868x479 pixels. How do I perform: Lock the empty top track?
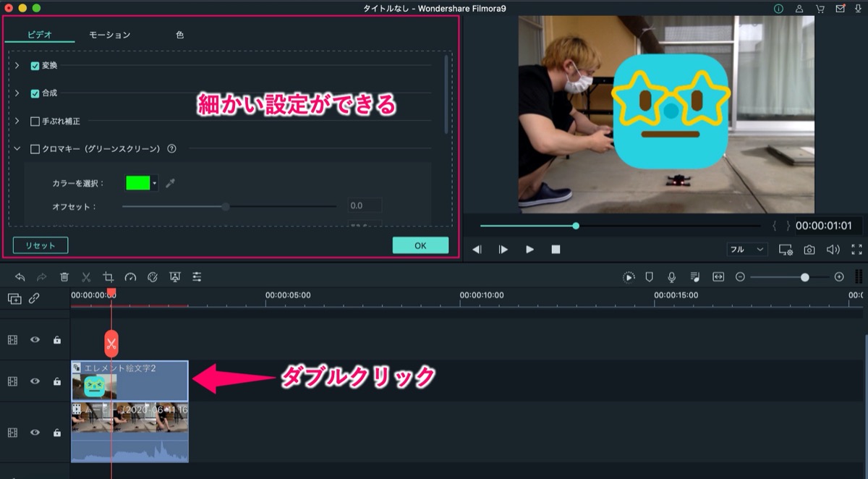click(57, 339)
